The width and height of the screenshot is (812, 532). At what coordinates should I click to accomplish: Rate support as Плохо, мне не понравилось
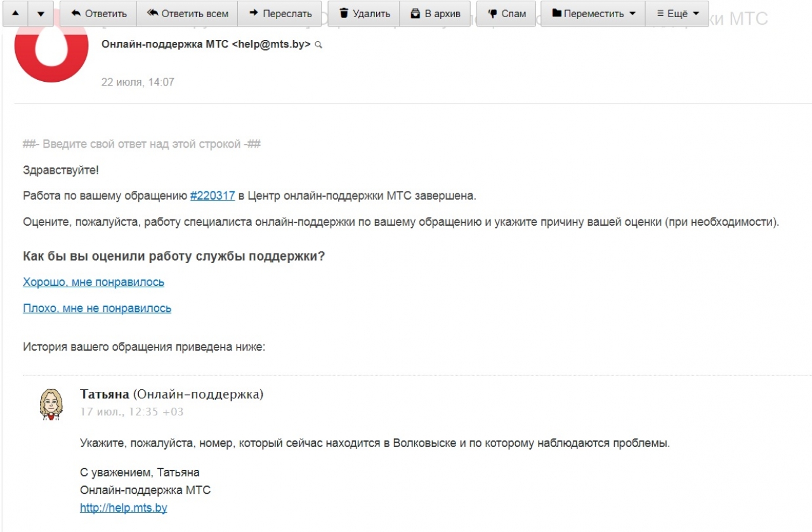[x=97, y=309]
